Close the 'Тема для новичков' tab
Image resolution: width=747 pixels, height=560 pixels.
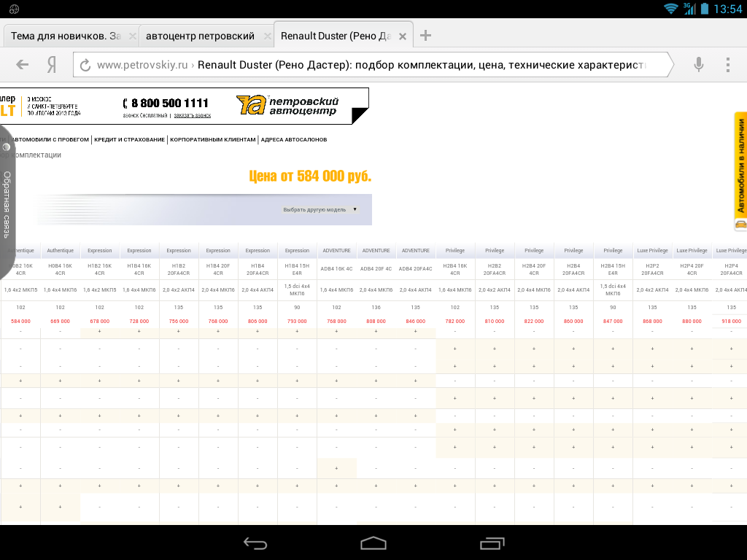(133, 36)
